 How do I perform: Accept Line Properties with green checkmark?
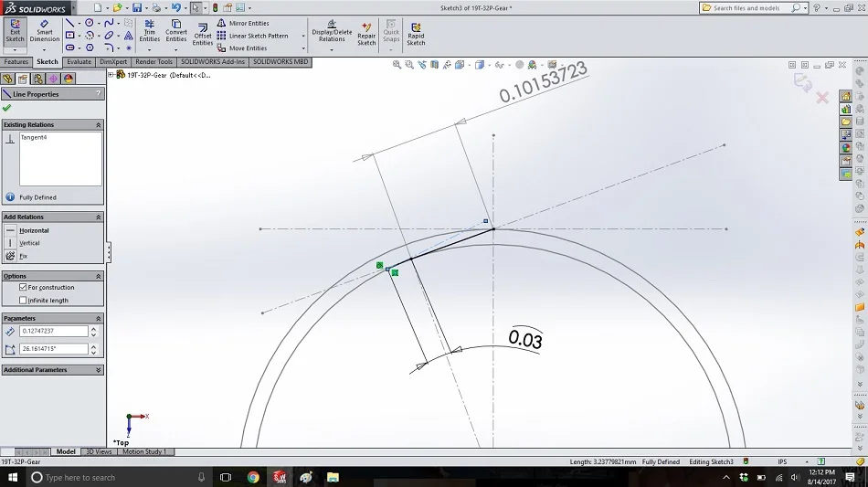[6, 108]
